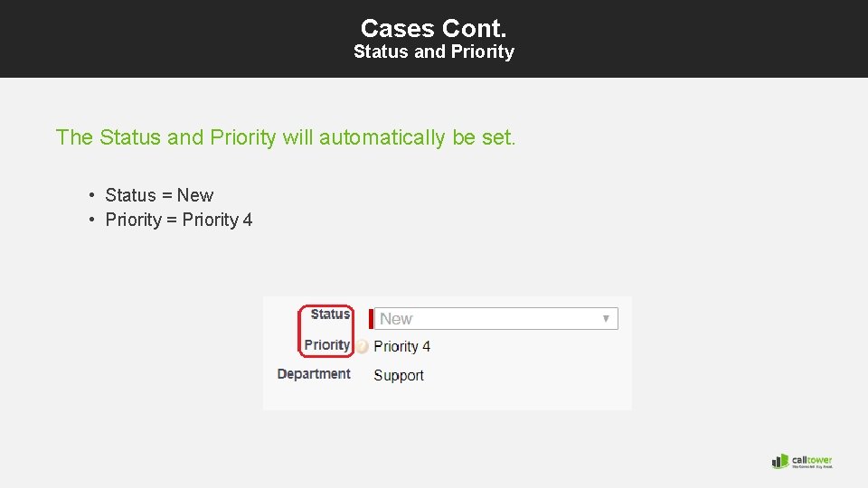868x488 pixels.
Task: Click the CallTower logo icon
Action: tap(780, 462)
